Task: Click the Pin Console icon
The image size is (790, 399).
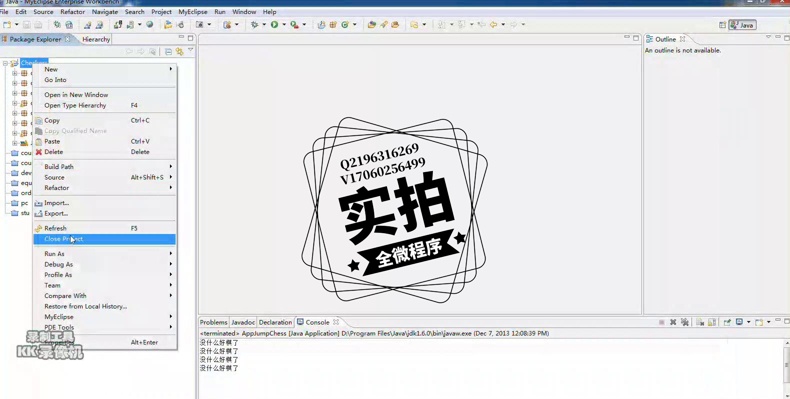Action: 727,322
